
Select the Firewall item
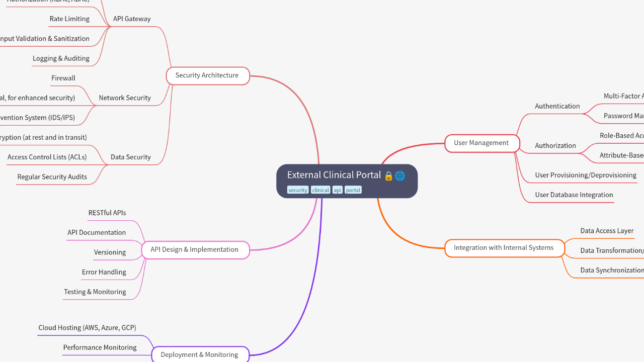pos(63,78)
